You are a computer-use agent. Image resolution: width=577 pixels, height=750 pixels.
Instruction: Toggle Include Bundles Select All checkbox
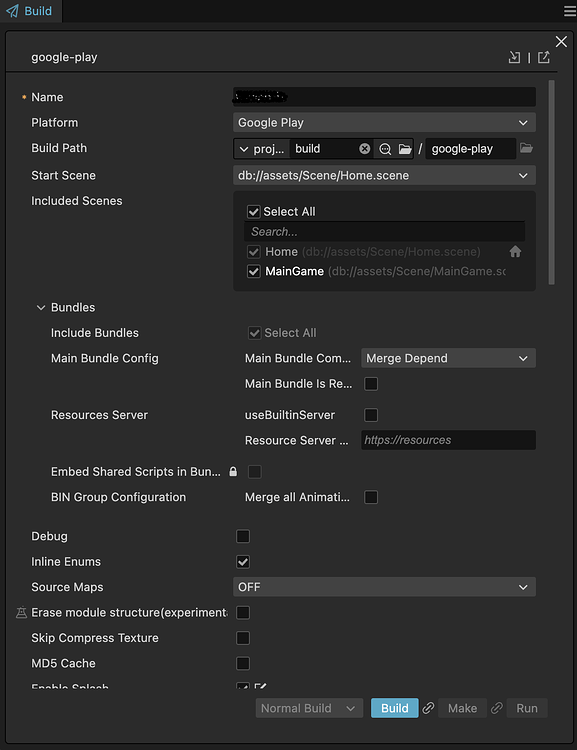[255, 333]
